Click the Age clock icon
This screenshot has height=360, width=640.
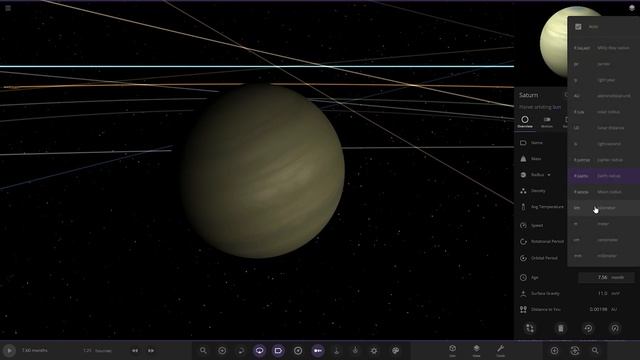pos(523,278)
